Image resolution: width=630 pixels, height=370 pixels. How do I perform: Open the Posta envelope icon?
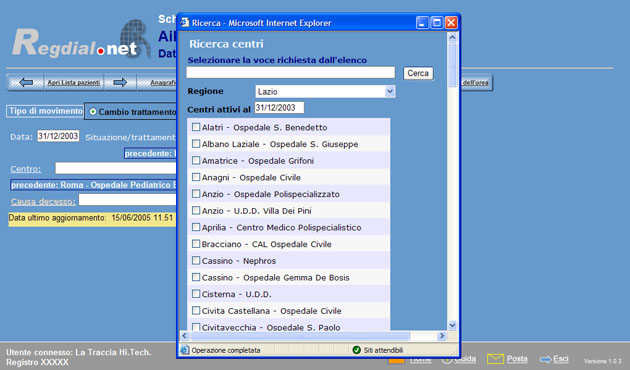495,359
